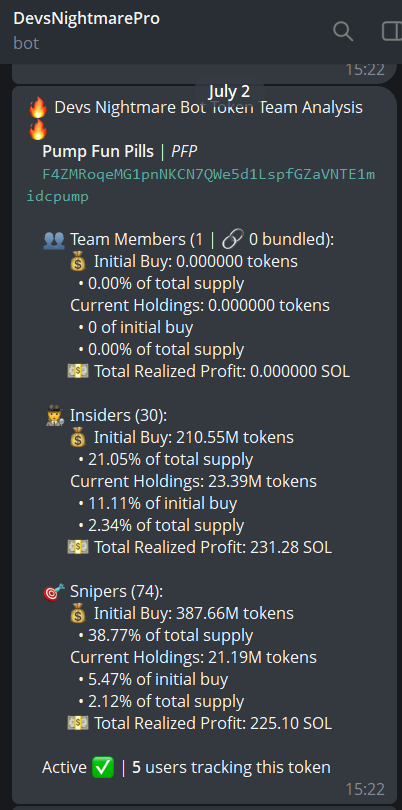Click the July 2 date badge
This screenshot has width=402, height=810.
click(229, 91)
